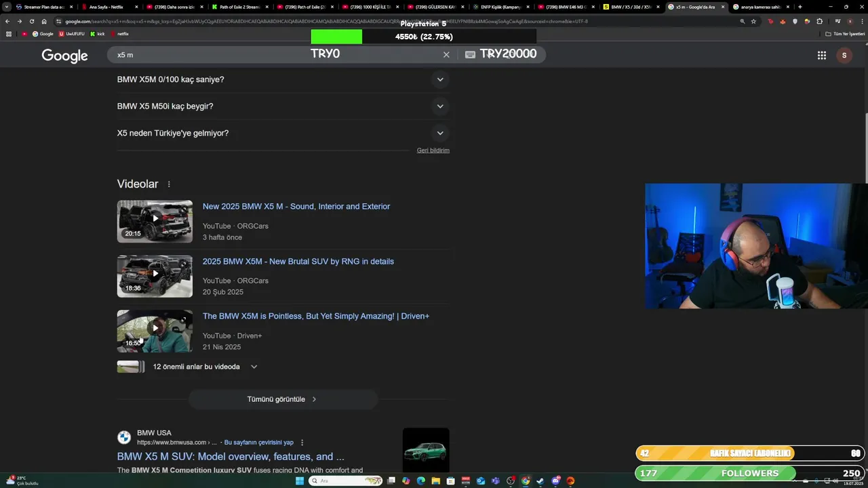Open Task View on the taskbar

(x=391, y=481)
